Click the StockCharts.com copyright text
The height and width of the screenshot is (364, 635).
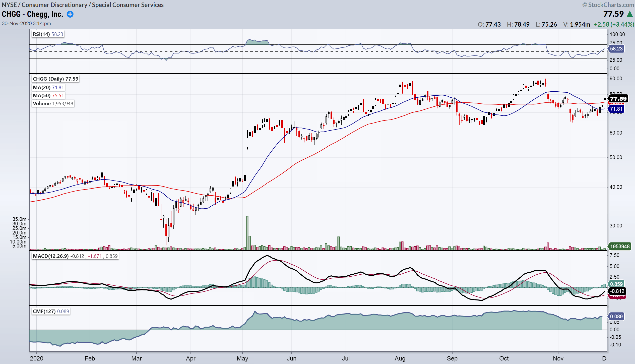pos(608,5)
